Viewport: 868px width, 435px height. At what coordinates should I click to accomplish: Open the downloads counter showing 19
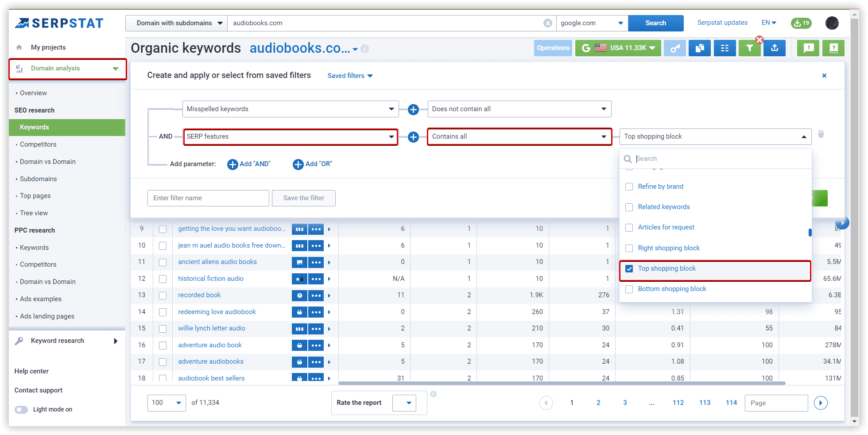click(801, 23)
